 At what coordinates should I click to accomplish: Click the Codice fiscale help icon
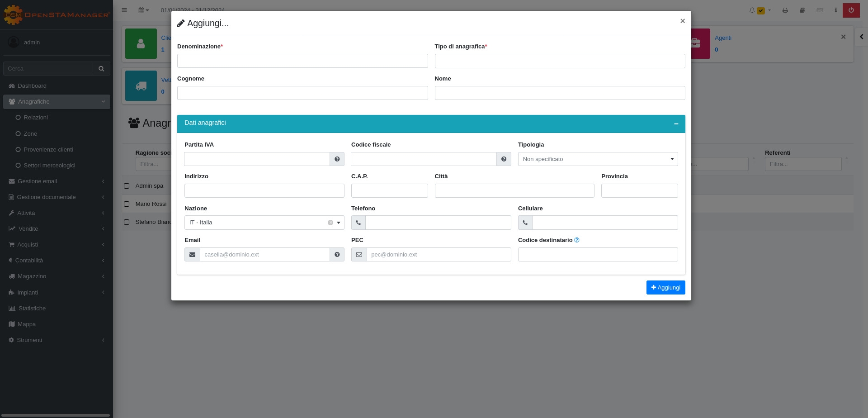coord(504,159)
